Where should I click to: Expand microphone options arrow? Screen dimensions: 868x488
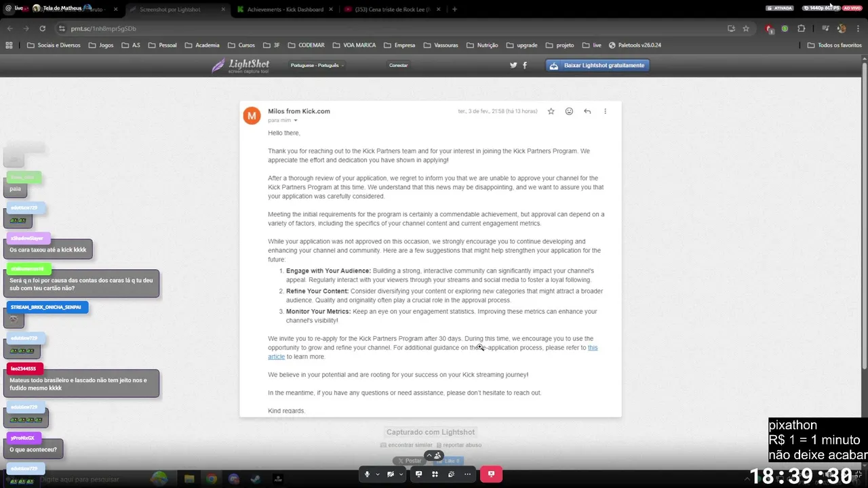click(x=377, y=474)
